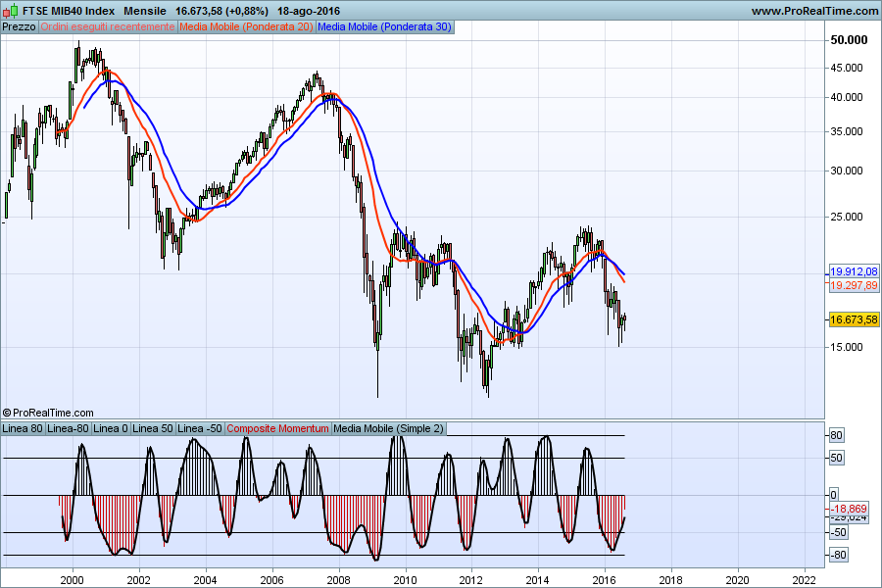
Task: Click the 35.000 price axis label
Action: [847, 131]
